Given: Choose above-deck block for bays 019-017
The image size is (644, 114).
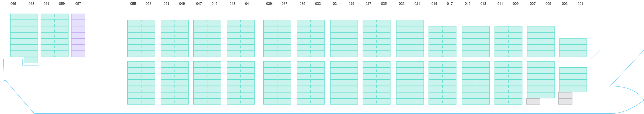Looking at the screenshot, I should pos(442,41).
